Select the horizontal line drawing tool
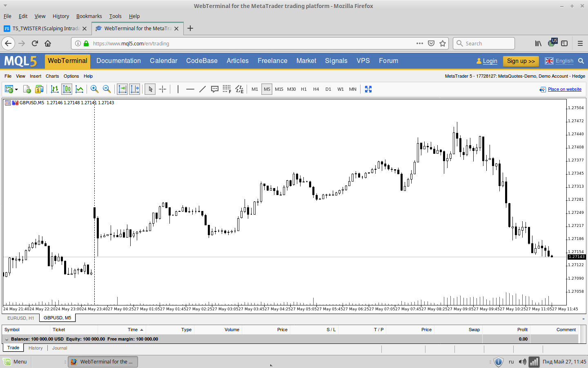The height and width of the screenshot is (368, 588). 190,89
